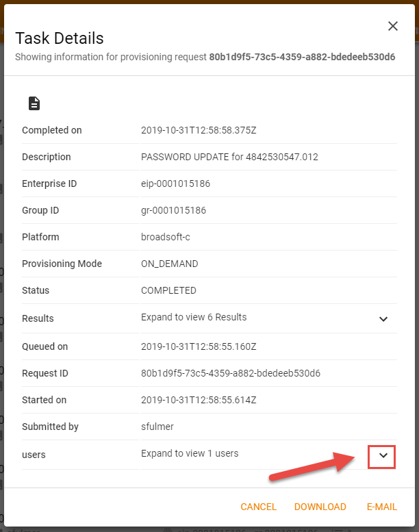The height and width of the screenshot is (532, 419).
Task: Click the PASSWORD UPDATE description value
Action: (229, 157)
